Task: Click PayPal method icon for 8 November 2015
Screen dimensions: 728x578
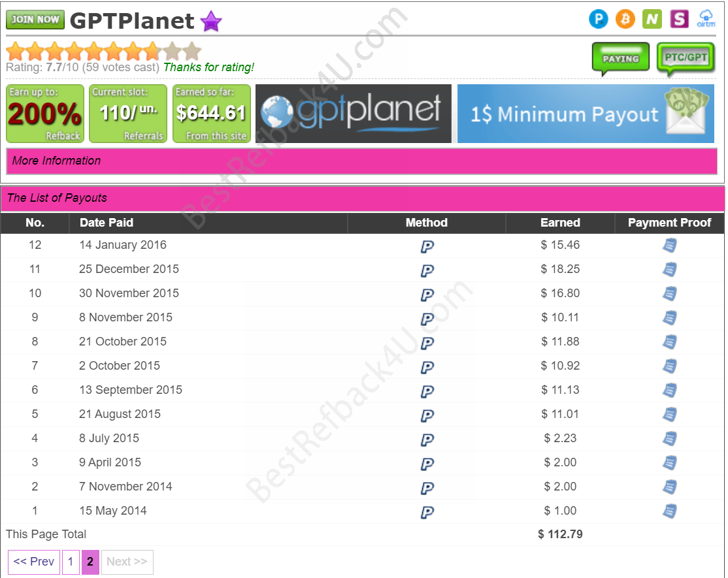Action: coord(427,319)
